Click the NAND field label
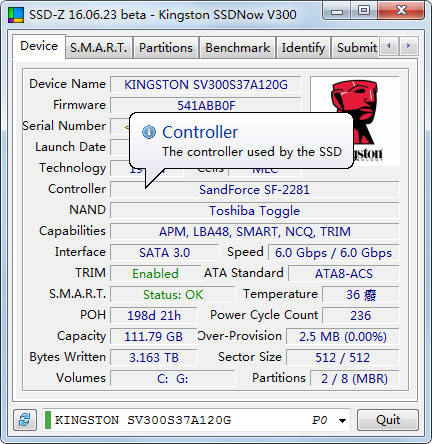Image resolution: width=432 pixels, height=444 pixels. 88,210
